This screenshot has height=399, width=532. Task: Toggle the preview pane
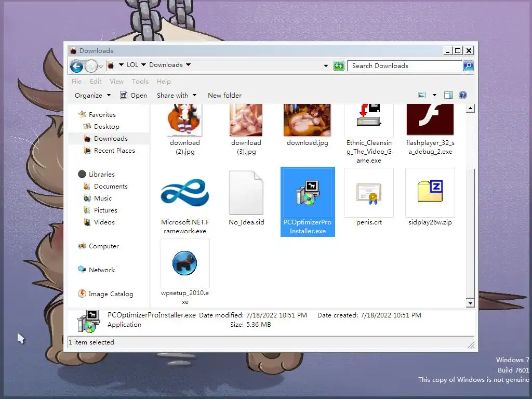point(448,96)
